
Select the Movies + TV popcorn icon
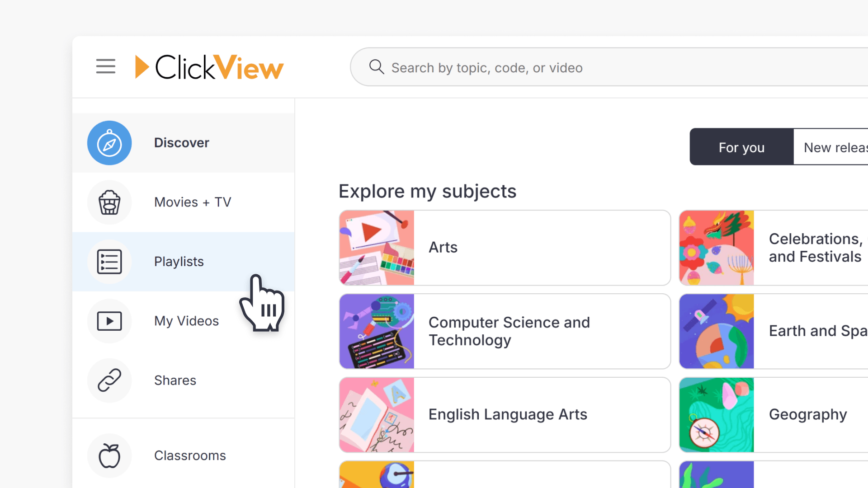coord(109,202)
